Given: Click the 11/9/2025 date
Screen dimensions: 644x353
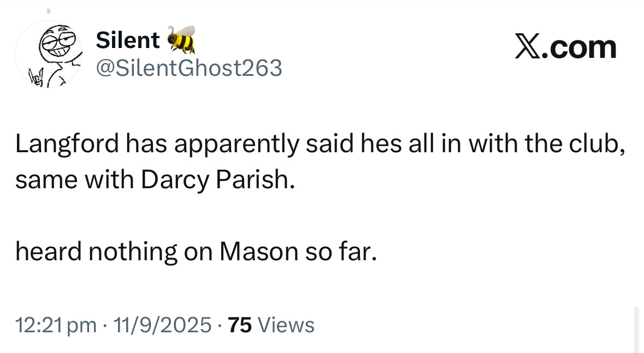Looking at the screenshot, I should (x=162, y=325).
